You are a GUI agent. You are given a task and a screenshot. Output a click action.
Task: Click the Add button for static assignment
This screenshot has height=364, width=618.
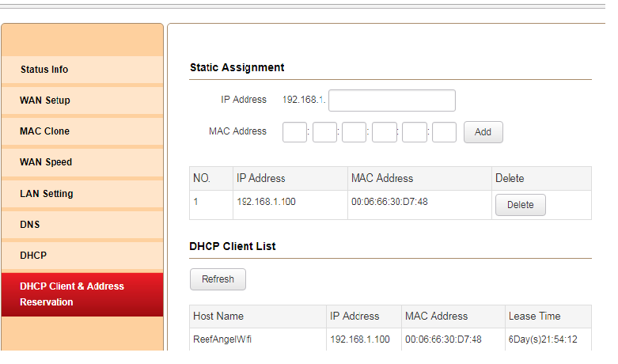pyautogui.click(x=483, y=132)
